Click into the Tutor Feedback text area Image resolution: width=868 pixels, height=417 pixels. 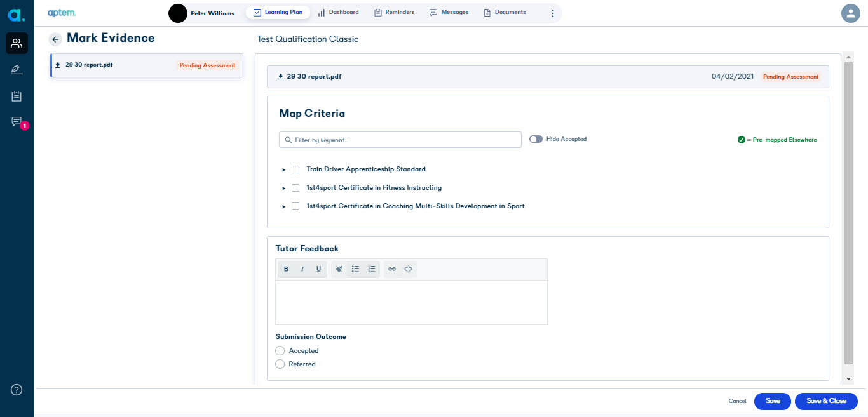pyautogui.click(x=411, y=302)
